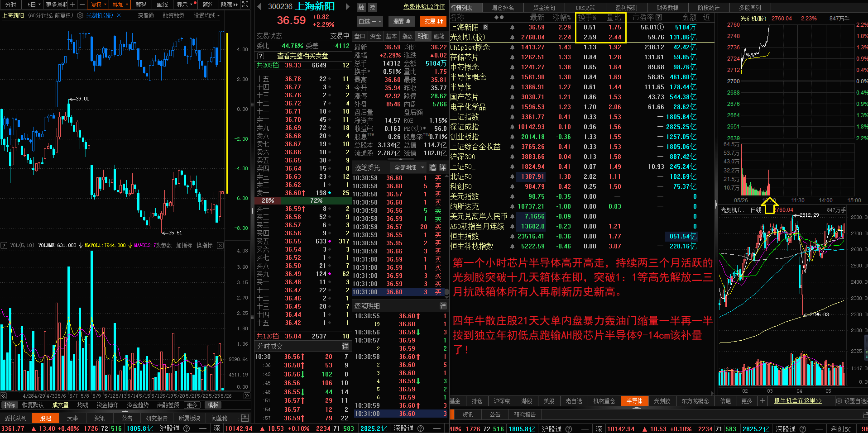The width and height of the screenshot is (868, 433).
Task: Open the 5日 period dropdown
Action: click(x=34, y=5)
